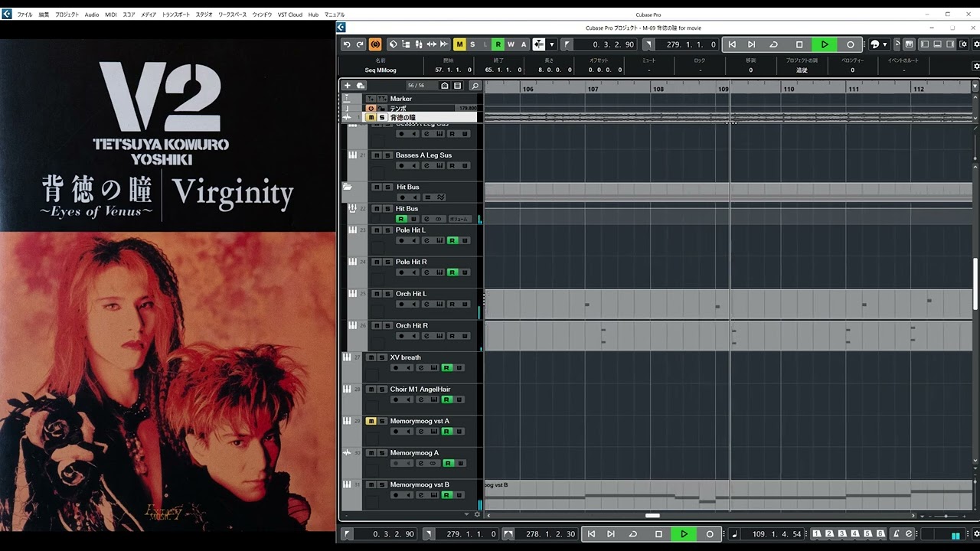
Task: Open the Add Track plus button
Action: [x=348, y=86]
